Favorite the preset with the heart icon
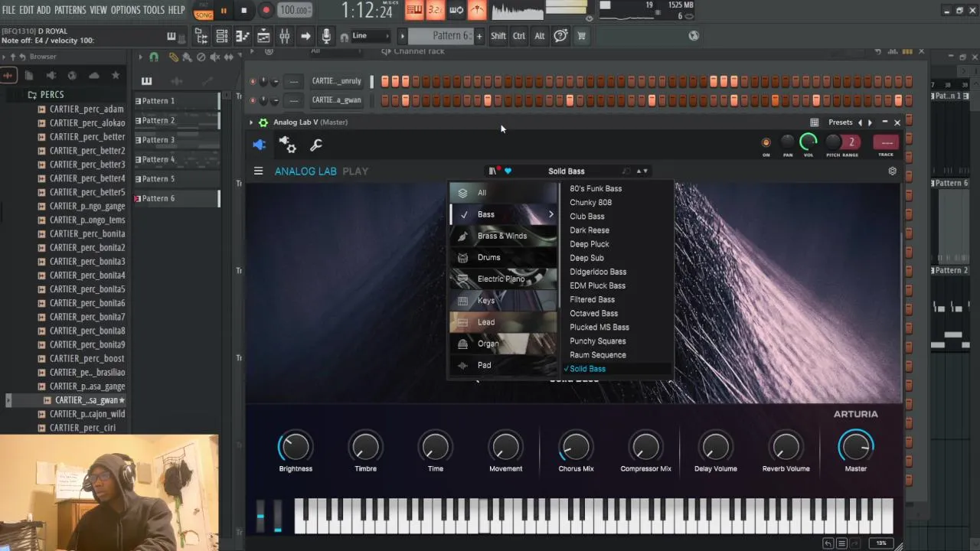The width and height of the screenshot is (980, 551). (508, 171)
